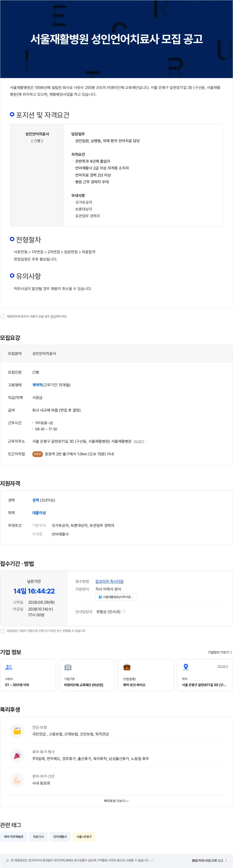The height and width of the screenshot is (868, 233).
Task: Click info icon beside 마감일은 기업의 사정 notice
Action: pyautogui.click(x=3, y=631)
